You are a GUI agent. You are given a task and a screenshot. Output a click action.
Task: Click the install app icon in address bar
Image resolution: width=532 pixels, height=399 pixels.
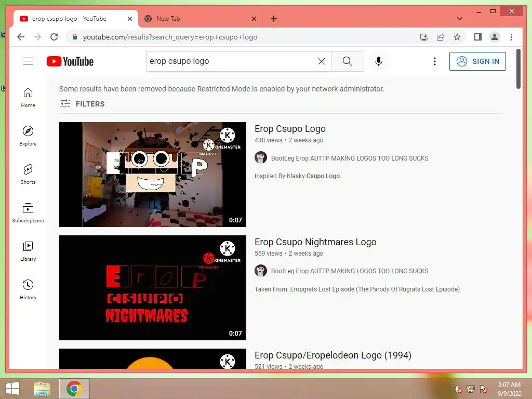[x=424, y=37]
